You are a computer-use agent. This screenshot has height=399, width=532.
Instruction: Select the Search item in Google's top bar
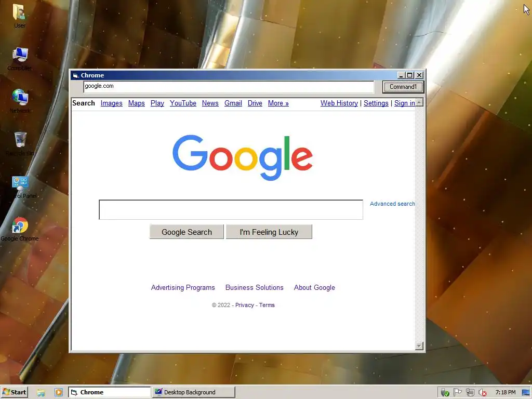tap(84, 103)
